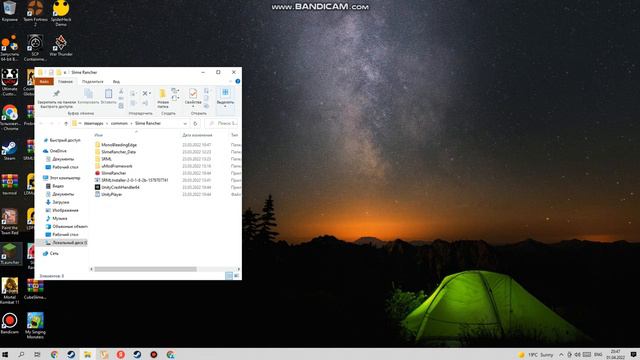Click the horizontal scrollbar in file list
Viewport: 640px width, 360px height.
tap(145, 269)
